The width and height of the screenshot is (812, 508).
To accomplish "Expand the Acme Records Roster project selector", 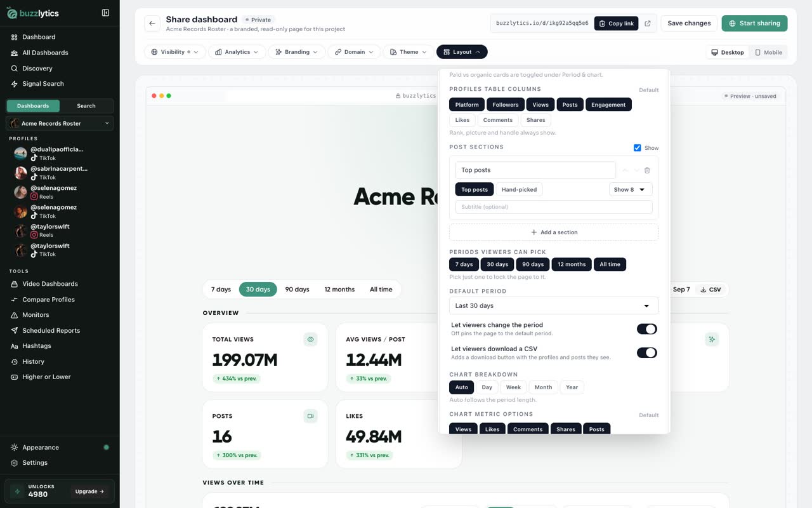I will coord(60,123).
